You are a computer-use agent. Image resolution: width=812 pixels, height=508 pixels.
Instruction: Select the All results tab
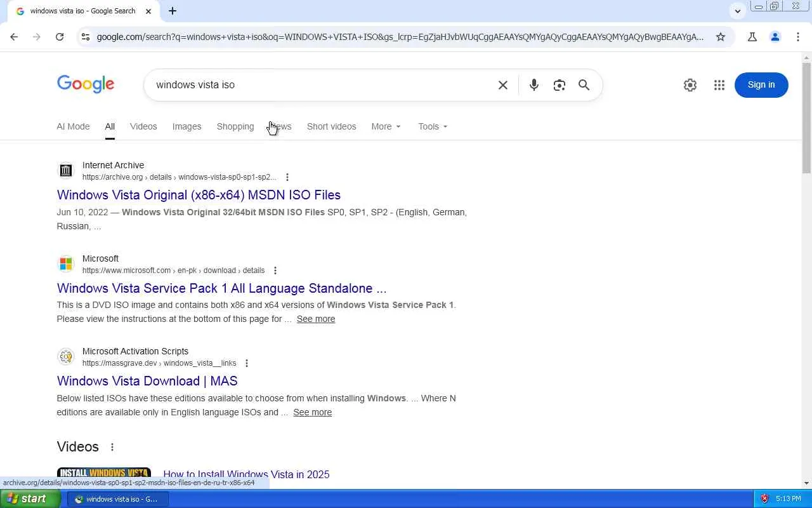pyautogui.click(x=110, y=126)
